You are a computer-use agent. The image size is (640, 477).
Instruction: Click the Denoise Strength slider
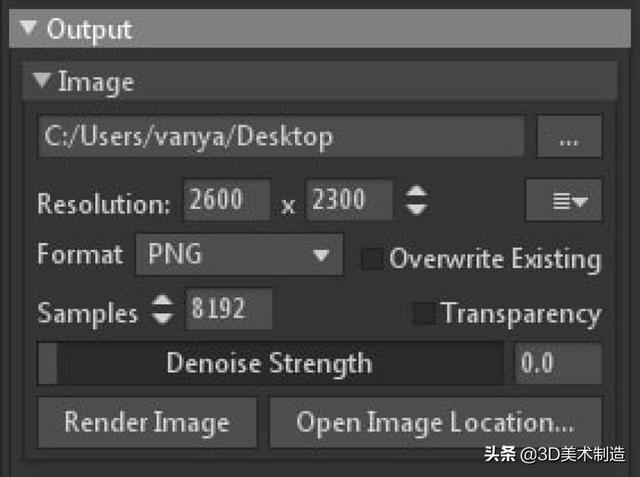tap(270, 363)
